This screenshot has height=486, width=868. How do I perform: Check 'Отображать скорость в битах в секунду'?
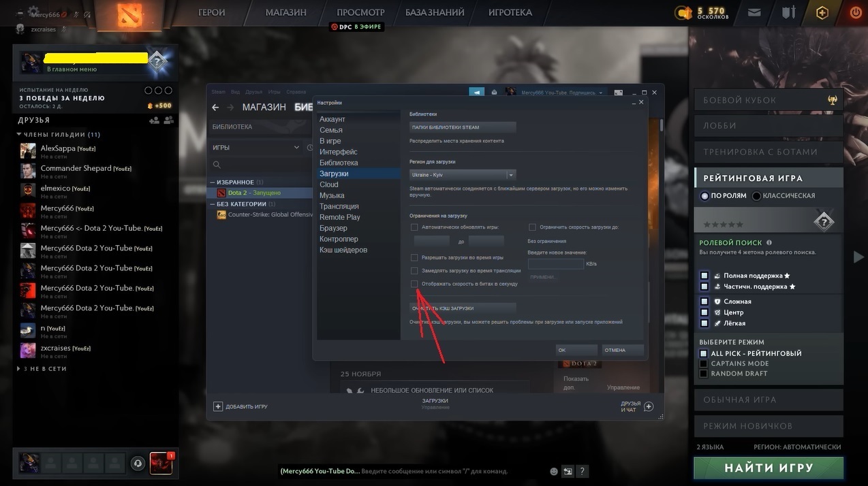[414, 284]
